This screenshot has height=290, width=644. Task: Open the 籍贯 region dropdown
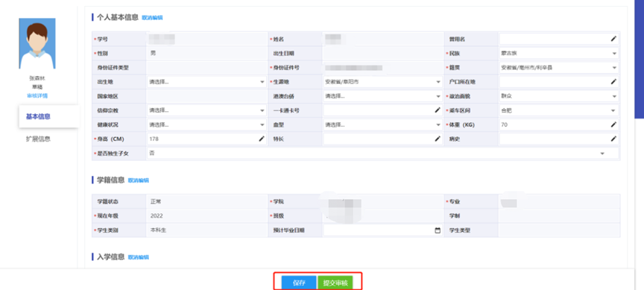(559, 67)
